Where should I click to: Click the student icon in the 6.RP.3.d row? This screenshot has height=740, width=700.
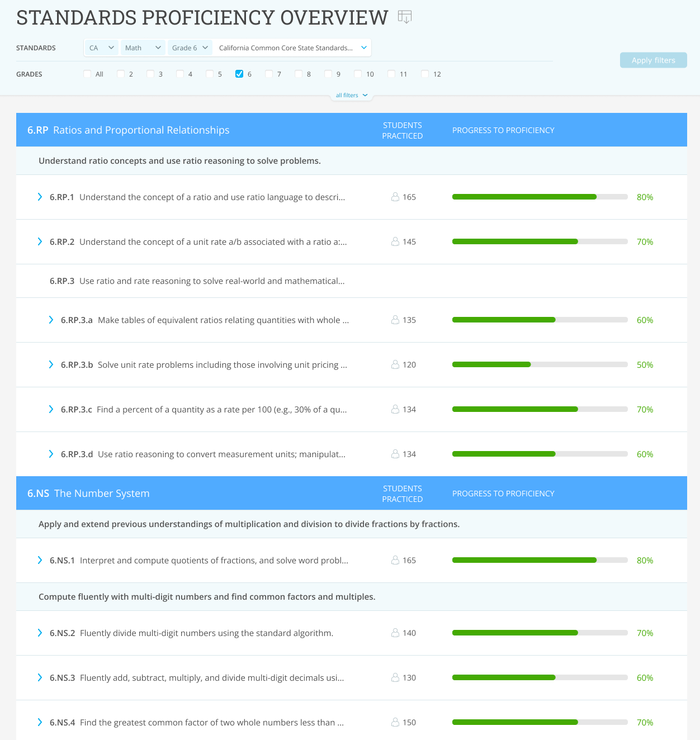point(395,454)
